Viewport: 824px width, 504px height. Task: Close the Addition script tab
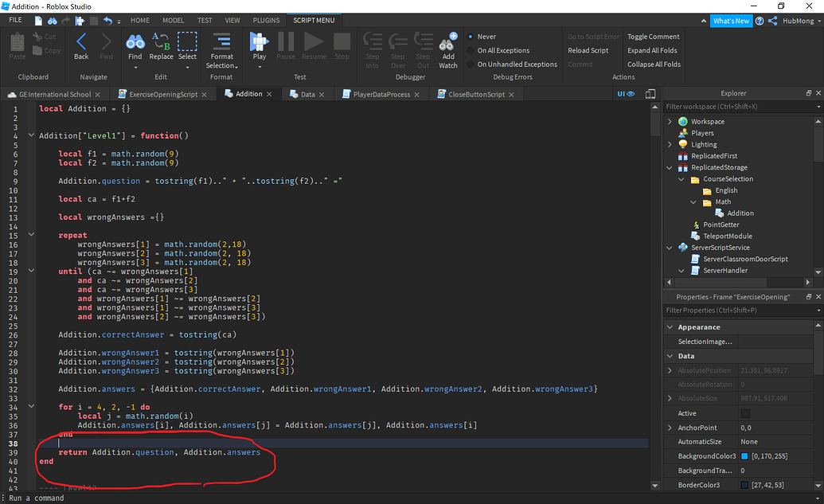[x=269, y=94]
